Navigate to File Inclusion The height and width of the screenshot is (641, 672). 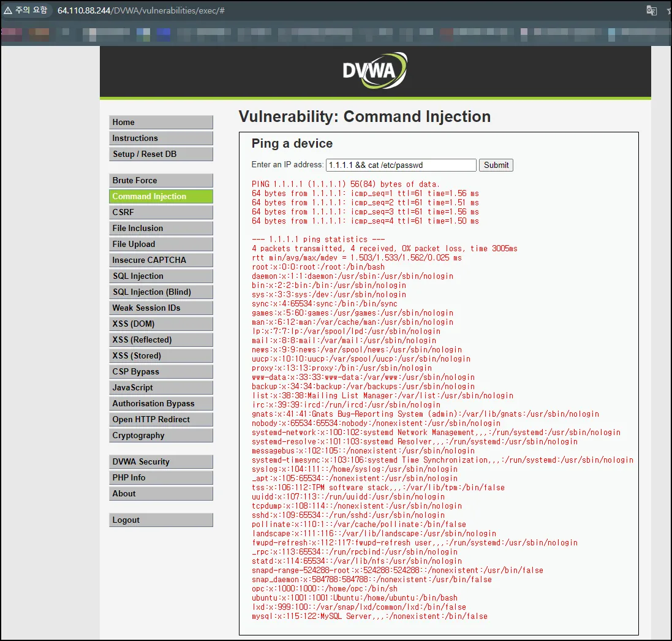pos(160,228)
